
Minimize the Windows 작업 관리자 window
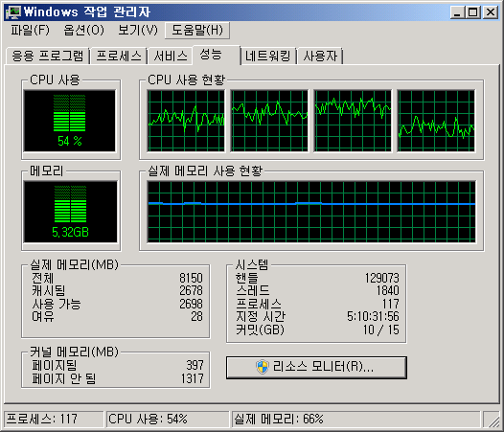[x=457, y=12]
